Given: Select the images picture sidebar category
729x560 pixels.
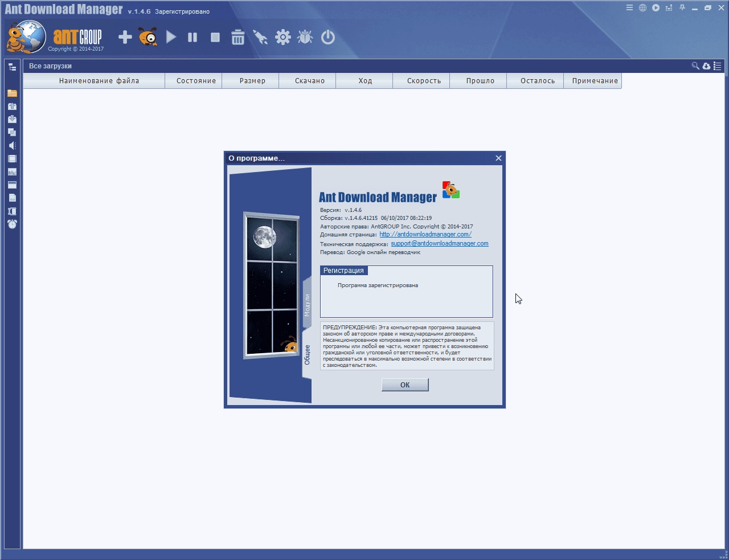Looking at the screenshot, I should (x=12, y=171).
